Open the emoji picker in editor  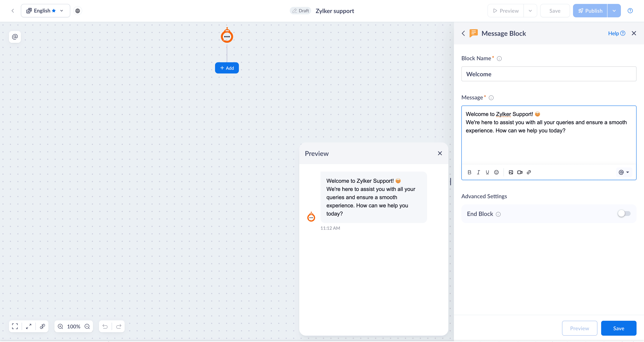coord(496,172)
